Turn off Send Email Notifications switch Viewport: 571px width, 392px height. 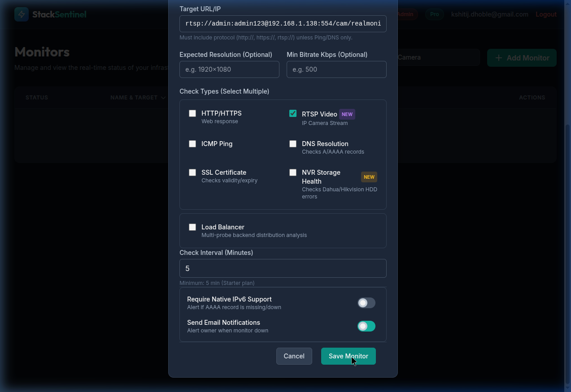(x=366, y=326)
